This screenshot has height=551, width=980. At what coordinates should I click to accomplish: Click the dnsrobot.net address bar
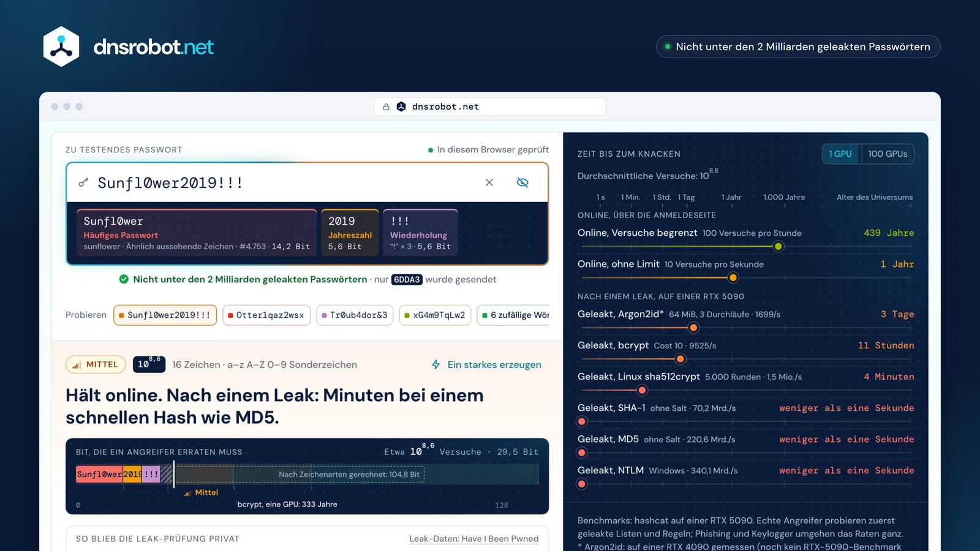pyautogui.click(x=490, y=107)
